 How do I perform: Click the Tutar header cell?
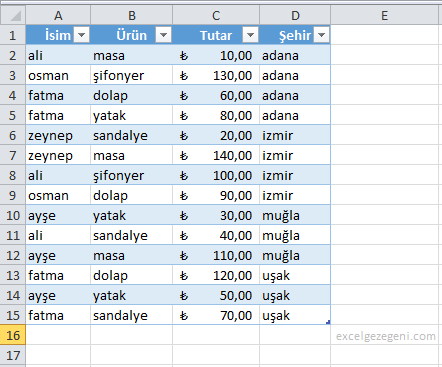pos(216,35)
